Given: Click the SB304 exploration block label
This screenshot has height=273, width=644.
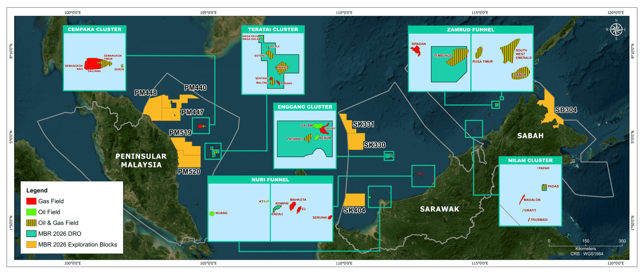Looking at the screenshot, I should 566,110.
